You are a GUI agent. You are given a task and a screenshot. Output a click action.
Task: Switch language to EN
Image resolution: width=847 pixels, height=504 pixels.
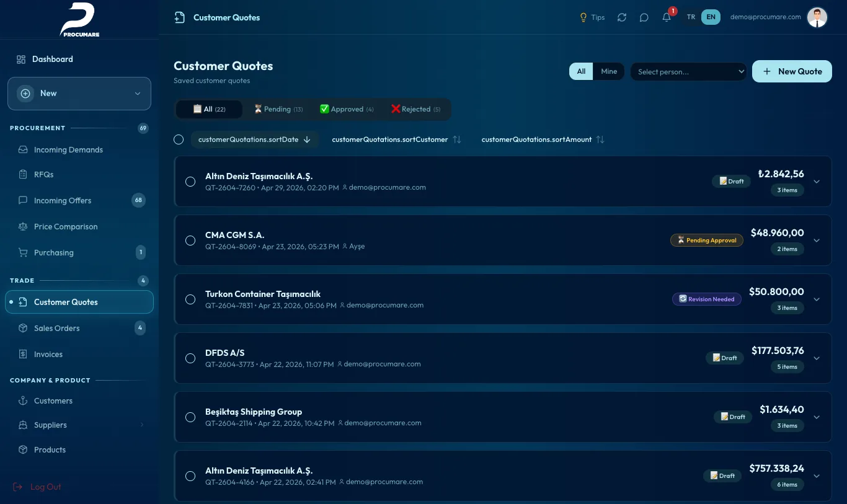711,17
